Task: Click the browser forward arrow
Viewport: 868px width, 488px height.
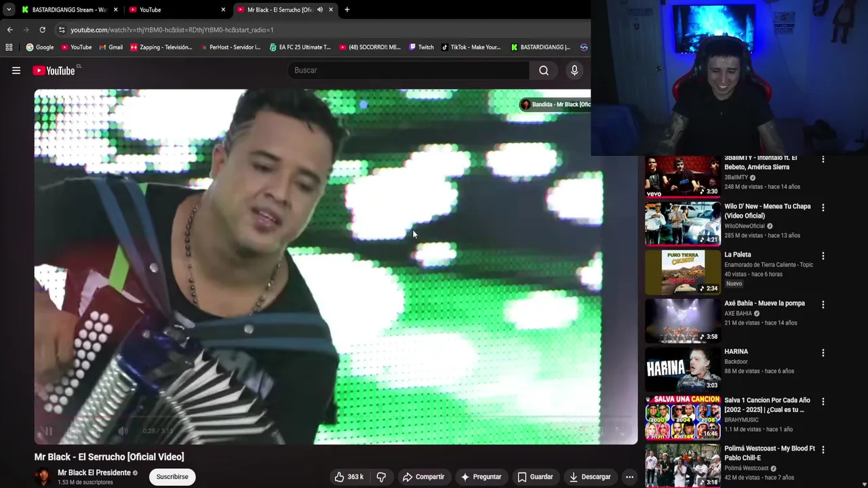Action: [x=26, y=30]
